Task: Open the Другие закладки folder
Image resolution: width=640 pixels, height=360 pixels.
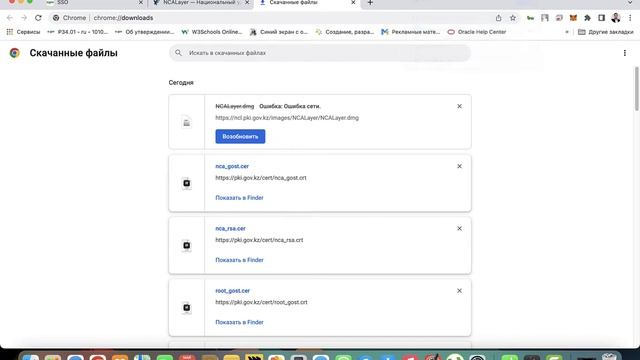Action: click(606, 32)
